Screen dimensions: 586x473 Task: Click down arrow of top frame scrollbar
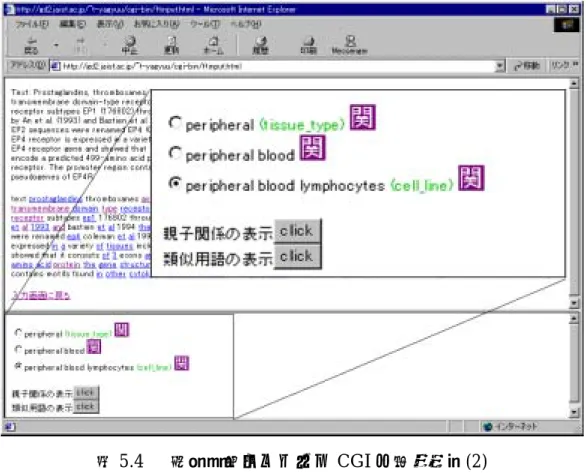tap(574, 303)
